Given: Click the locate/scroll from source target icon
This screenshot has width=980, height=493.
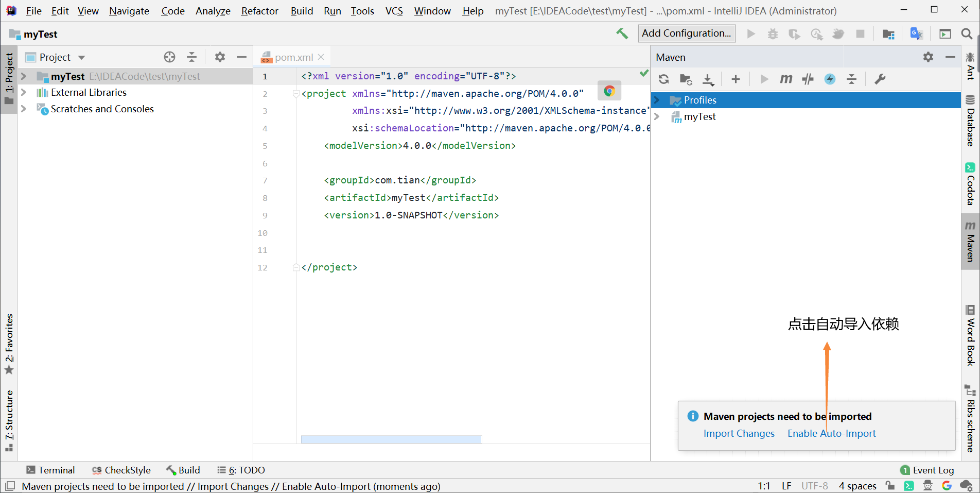Looking at the screenshot, I should [169, 57].
